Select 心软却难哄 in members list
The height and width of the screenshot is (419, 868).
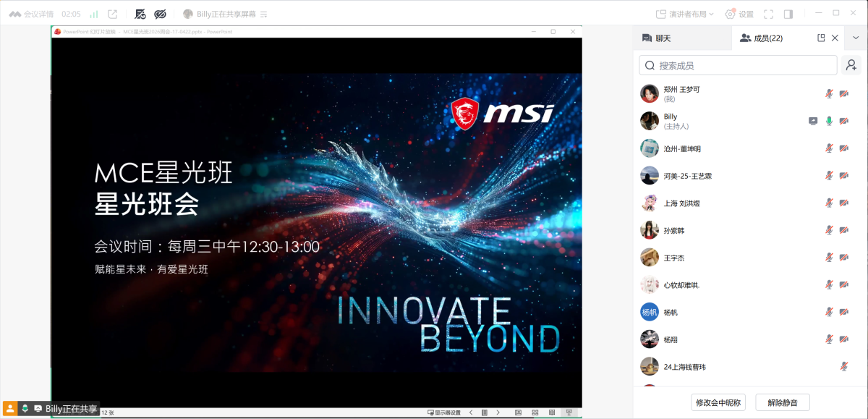click(749, 284)
